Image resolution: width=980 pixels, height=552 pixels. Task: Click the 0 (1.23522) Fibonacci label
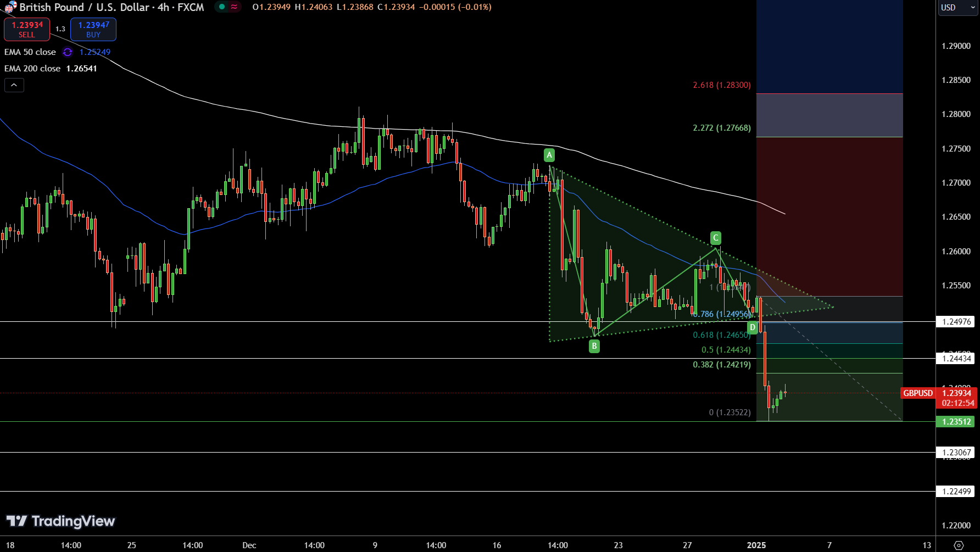click(730, 412)
